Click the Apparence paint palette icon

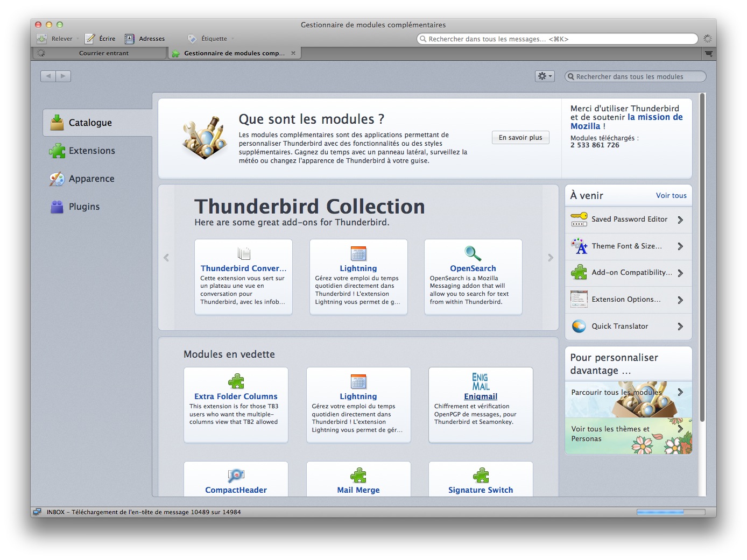[57, 179]
